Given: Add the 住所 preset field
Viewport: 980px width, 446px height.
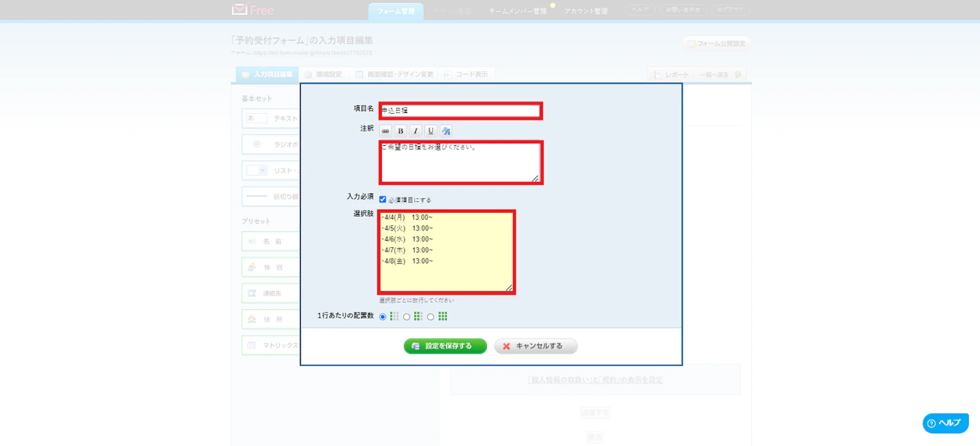Looking at the screenshot, I should click(271, 319).
